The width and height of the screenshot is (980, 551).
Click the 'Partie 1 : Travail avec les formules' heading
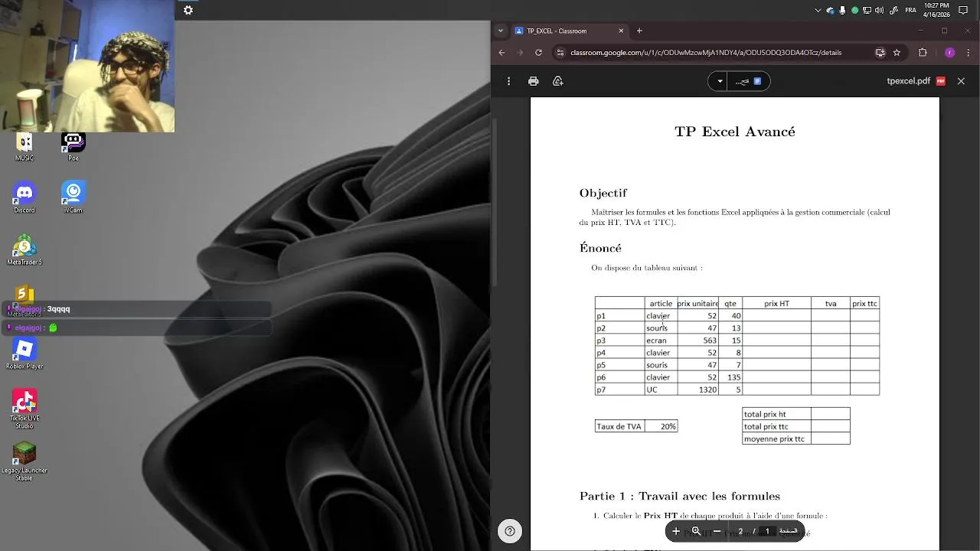(x=680, y=496)
